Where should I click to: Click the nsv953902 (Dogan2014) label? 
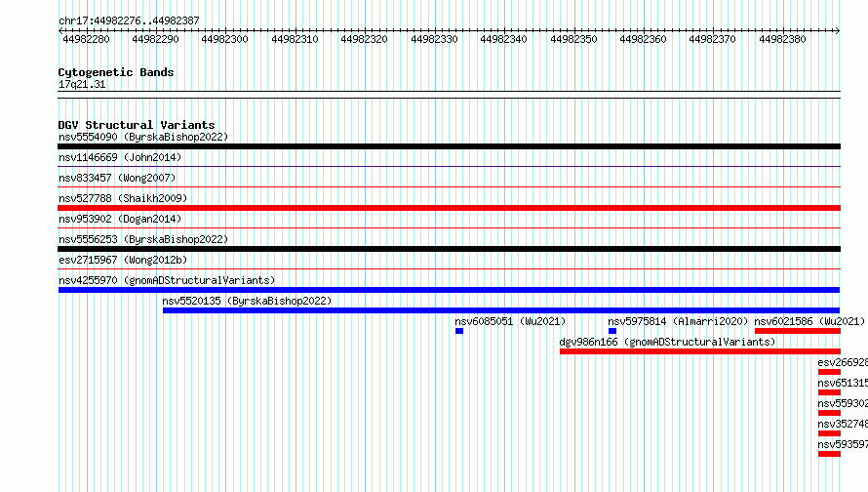pyautogui.click(x=120, y=219)
